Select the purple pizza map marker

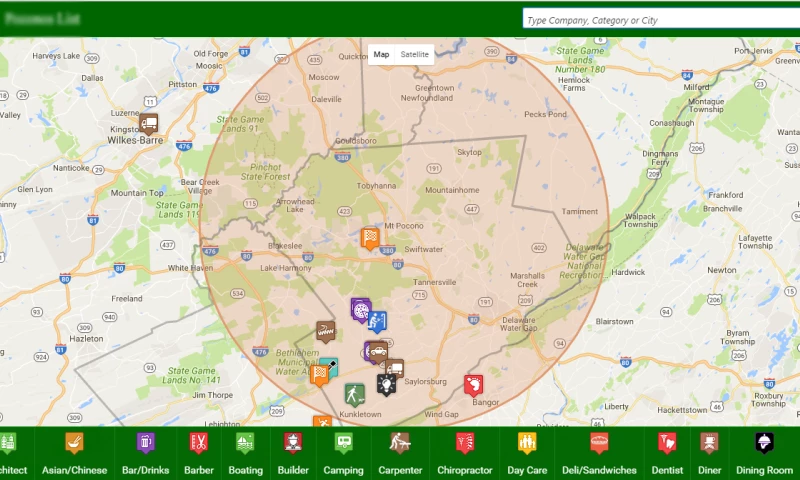361,310
